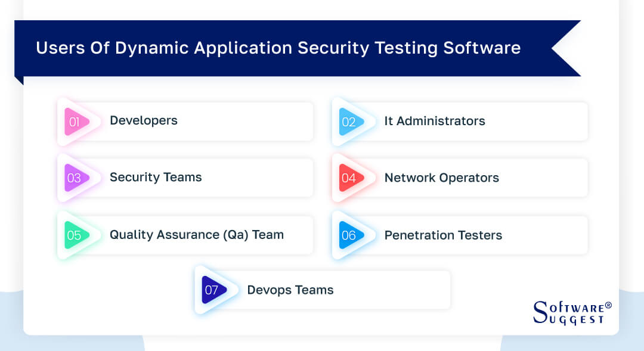Click the Developers card empty area
The width and height of the screenshot is (644, 351).
coord(246,122)
